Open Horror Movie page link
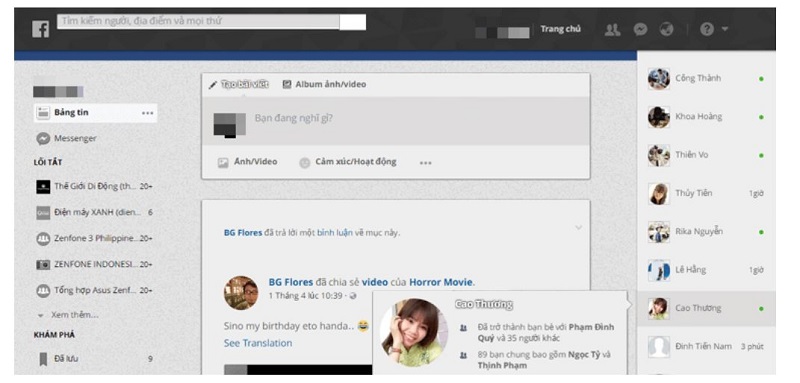This screenshot has height=383, width=800. pos(441,282)
